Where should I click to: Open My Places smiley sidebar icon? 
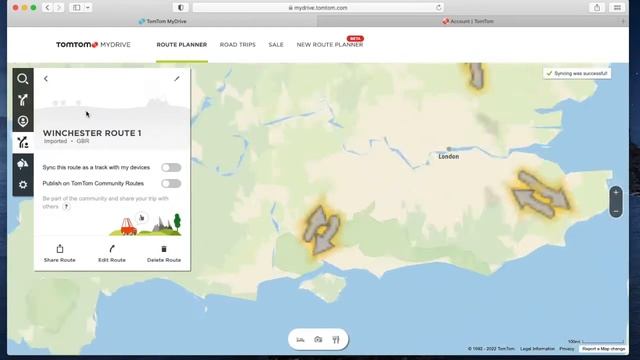coord(23,121)
